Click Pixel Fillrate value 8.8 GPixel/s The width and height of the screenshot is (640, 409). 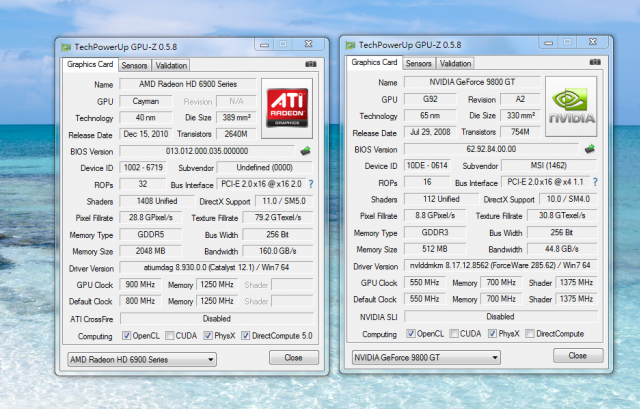tap(435, 216)
